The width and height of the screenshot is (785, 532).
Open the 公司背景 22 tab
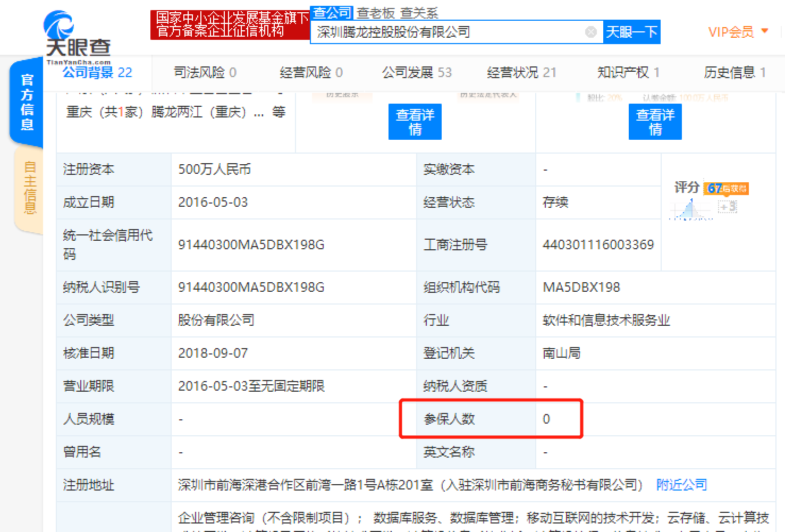(97, 72)
